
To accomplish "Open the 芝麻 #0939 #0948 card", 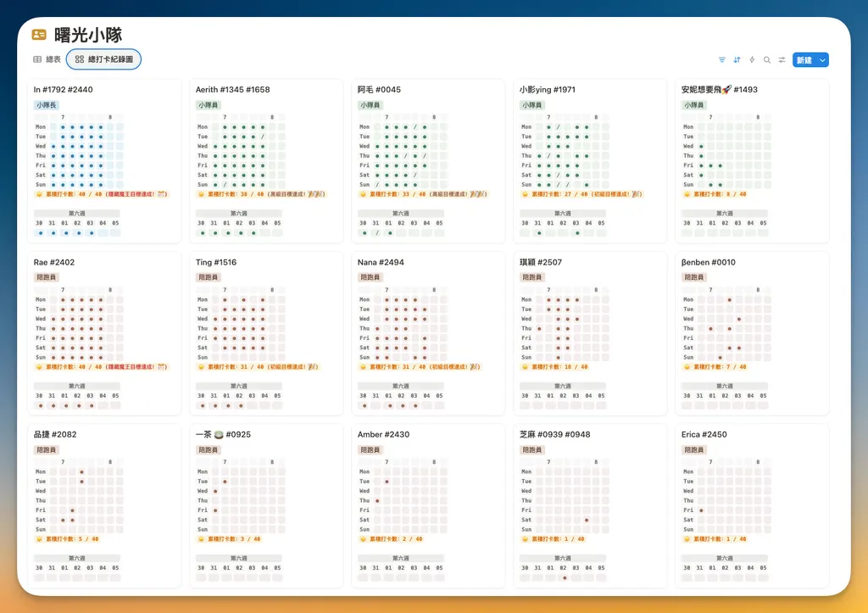I will click(x=590, y=505).
